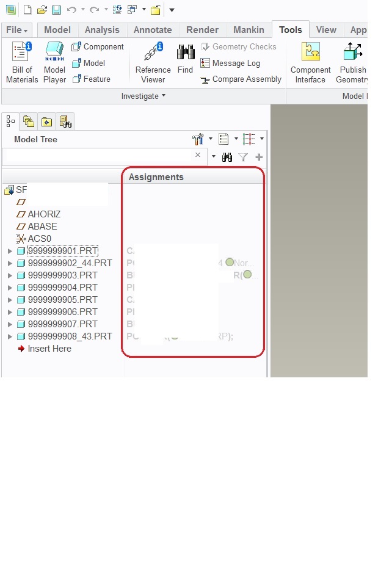Expand 9999999902_44.PRT tree node
This screenshot has height=566, width=392.
click(10, 263)
